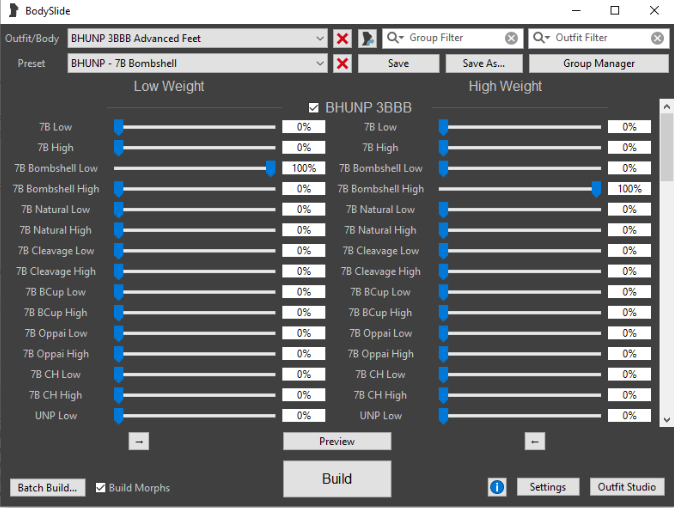
Task: Minimize the BodySlide window
Action: tap(576, 10)
